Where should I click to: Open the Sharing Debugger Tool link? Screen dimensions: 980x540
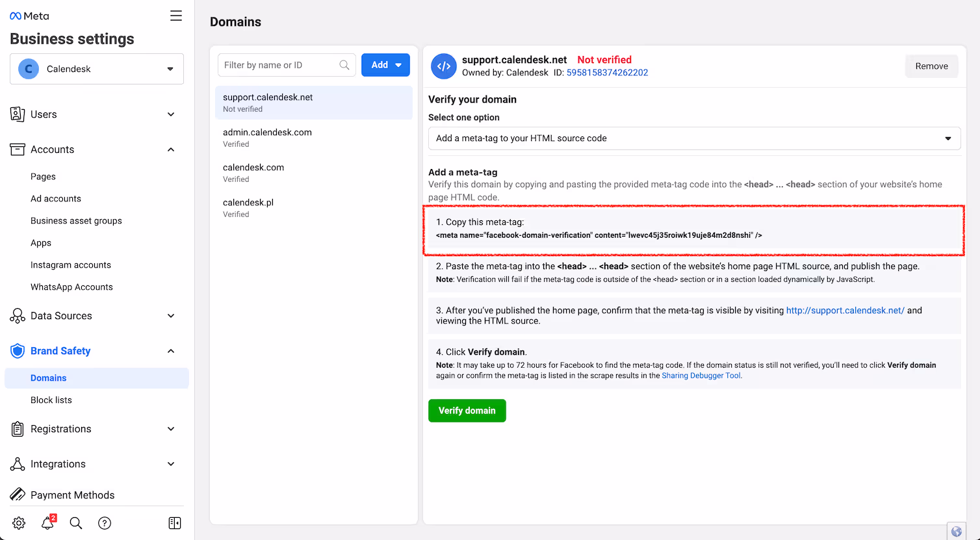(x=701, y=375)
